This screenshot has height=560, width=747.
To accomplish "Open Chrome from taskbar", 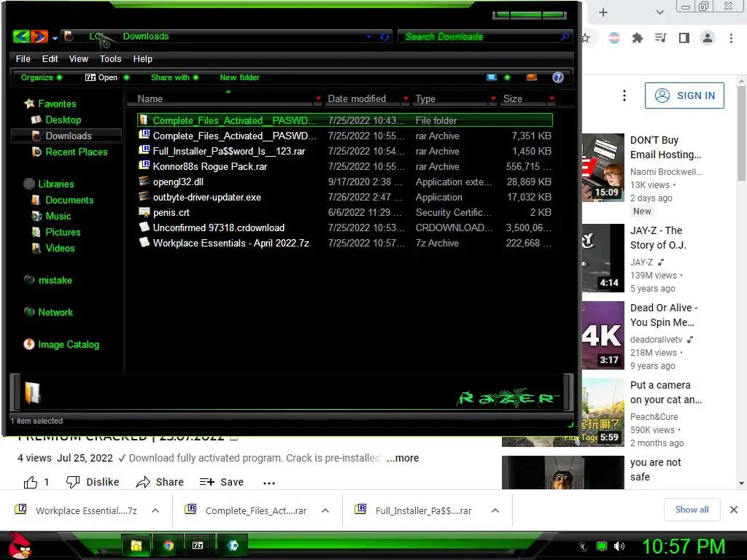I will (169, 545).
